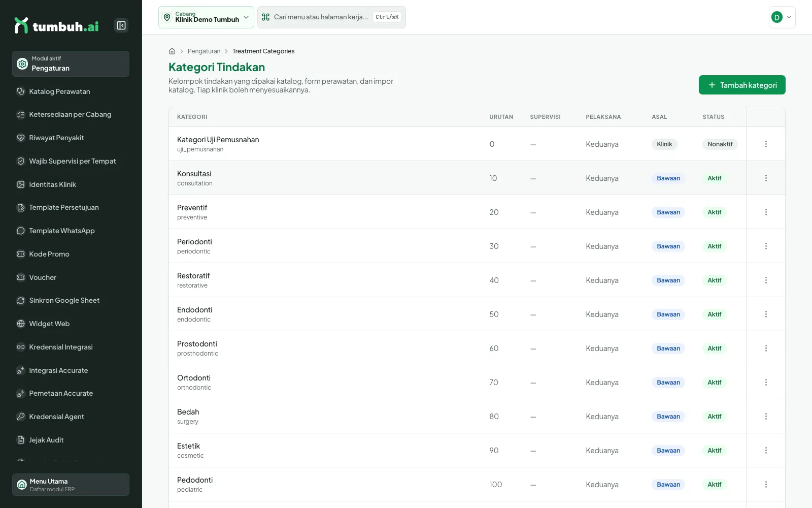Click the Integrasi Accurate plug icon
Image resolution: width=812 pixels, height=508 pixels.
21,370
